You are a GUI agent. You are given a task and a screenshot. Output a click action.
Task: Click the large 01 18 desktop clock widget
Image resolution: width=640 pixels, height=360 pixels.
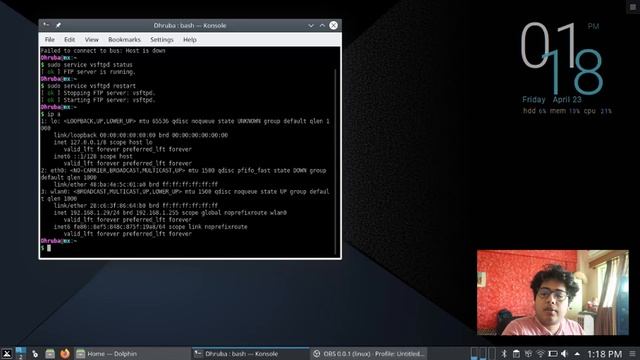(562, 58)
